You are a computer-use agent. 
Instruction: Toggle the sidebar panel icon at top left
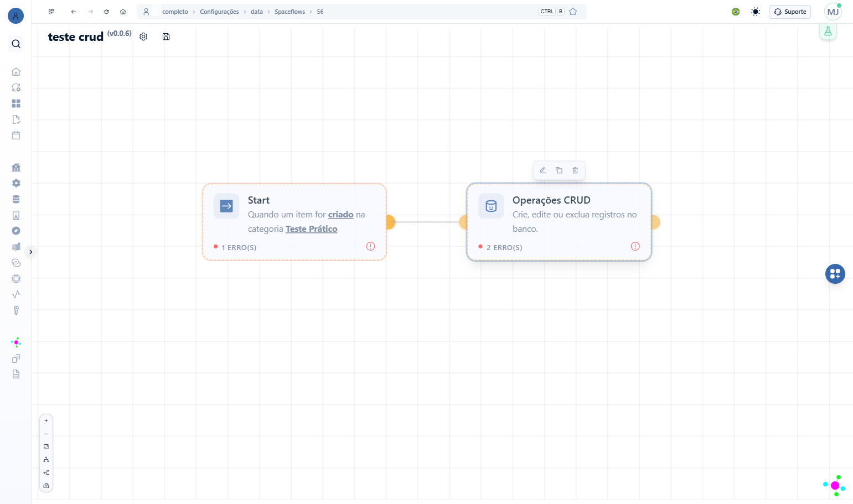pos(51,12)
